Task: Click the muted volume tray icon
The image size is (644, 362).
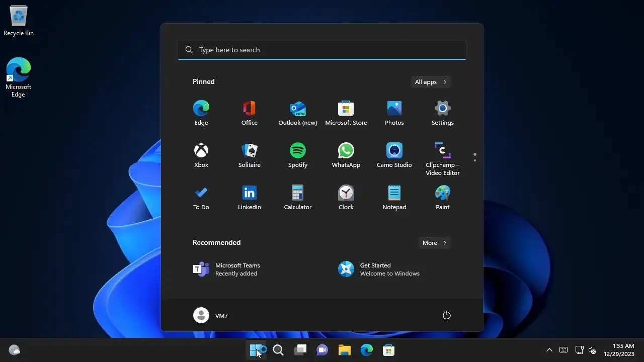Action: (592, 350)
